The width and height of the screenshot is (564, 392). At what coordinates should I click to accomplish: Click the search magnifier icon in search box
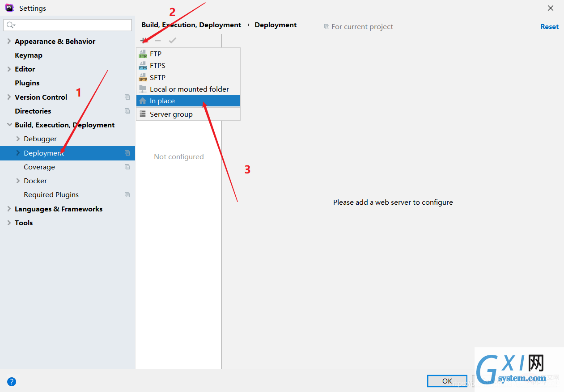click(11, 25)
